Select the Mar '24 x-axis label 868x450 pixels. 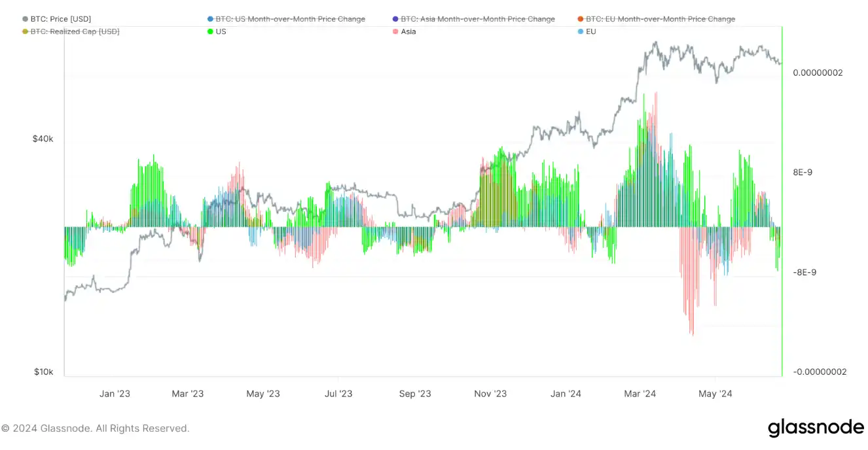point(640,394)
